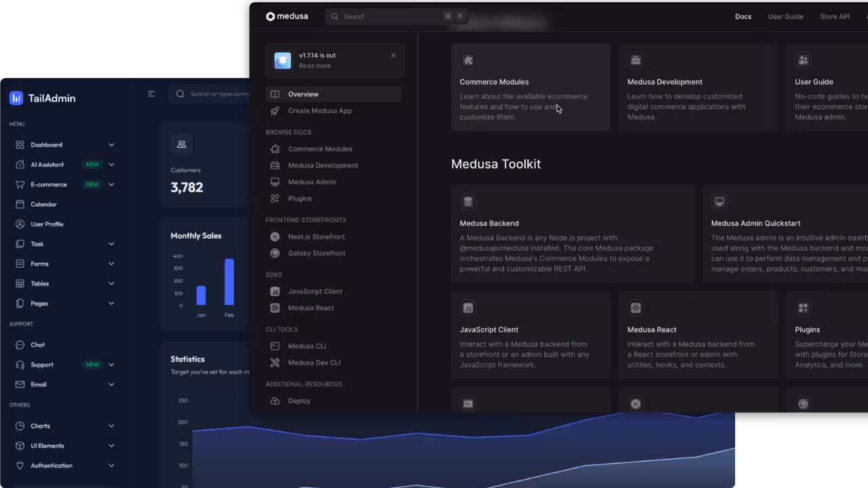The image size is (868, 488).
Task: Select Overview in the Medusa docs sidebar
Action: click(x=334, y=94)
